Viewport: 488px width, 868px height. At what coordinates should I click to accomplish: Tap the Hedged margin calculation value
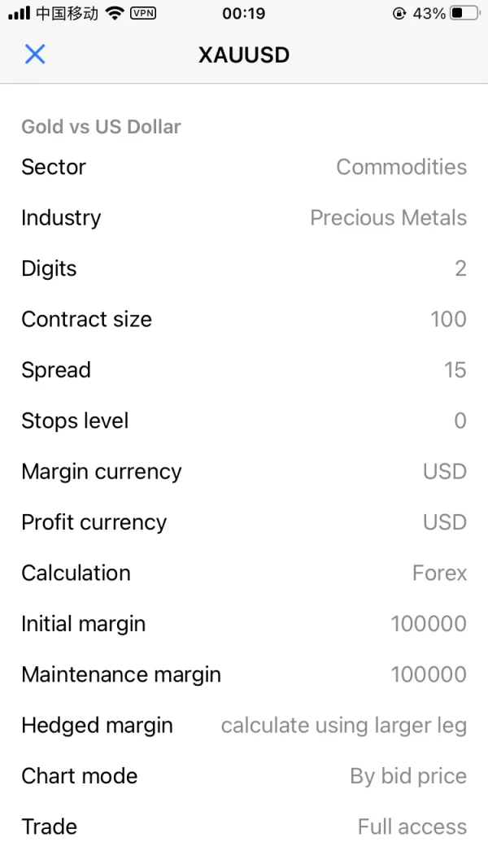click(x=343, y=726)
